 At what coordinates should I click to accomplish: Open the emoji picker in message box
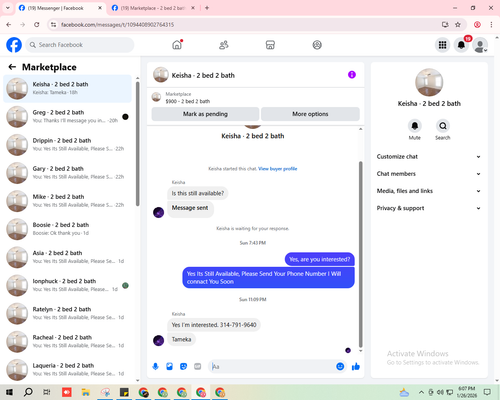tap(340, 367)
